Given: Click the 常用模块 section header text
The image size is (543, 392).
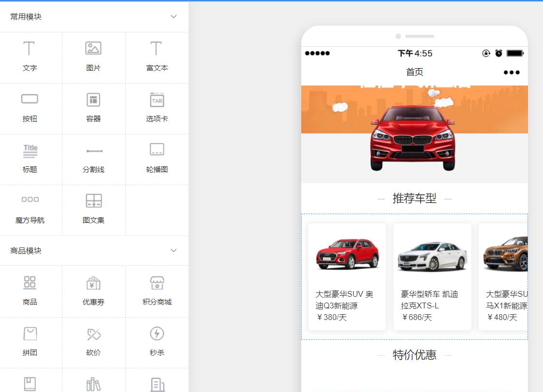Looking at the screenshot, I should coord(26,16).
